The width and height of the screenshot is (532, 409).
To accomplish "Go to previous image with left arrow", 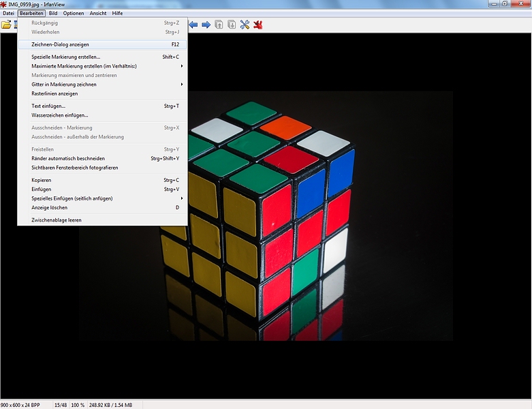I will (x=193, y=25).
